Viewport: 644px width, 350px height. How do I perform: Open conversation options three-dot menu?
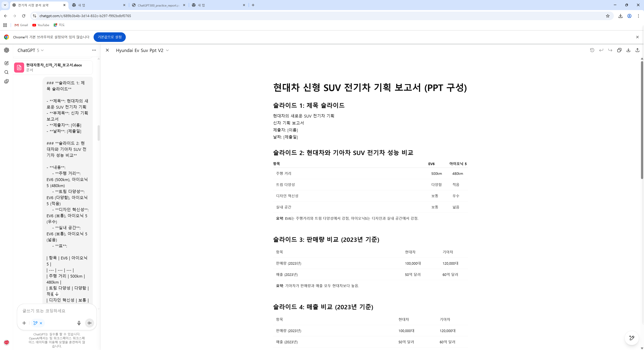point(94,50)
